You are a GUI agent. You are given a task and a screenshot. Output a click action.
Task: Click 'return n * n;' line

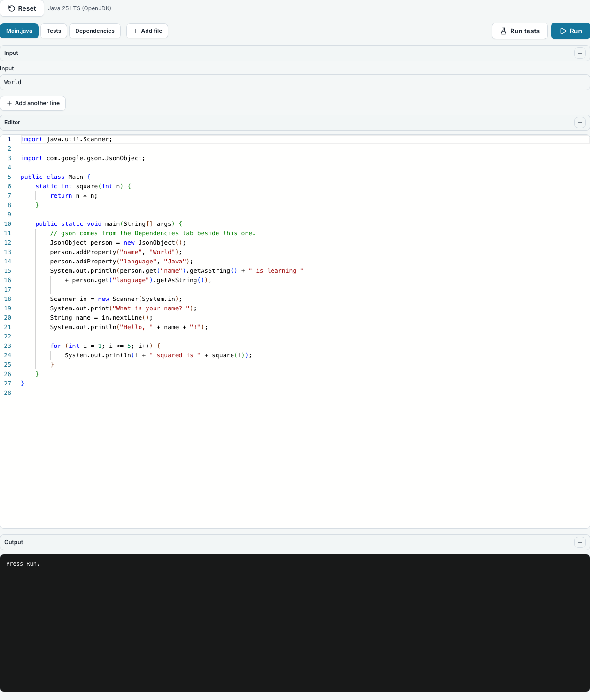click(x=74, y=196)
